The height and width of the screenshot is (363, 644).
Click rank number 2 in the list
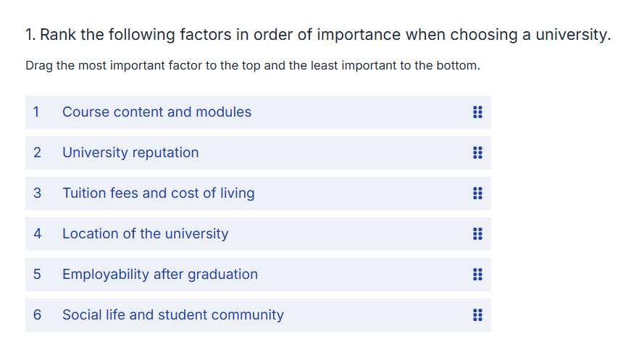(x=37, y=152)
